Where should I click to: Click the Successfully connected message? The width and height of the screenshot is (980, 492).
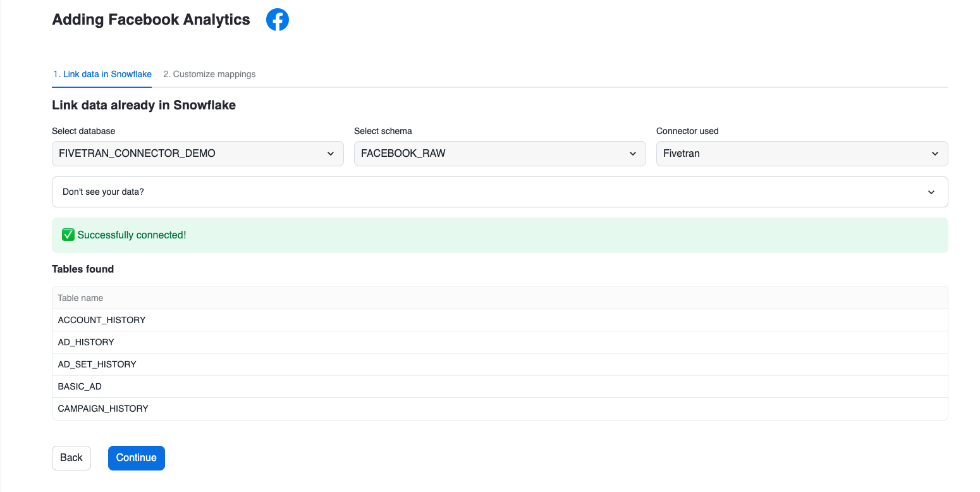click(x=499, y=235)
